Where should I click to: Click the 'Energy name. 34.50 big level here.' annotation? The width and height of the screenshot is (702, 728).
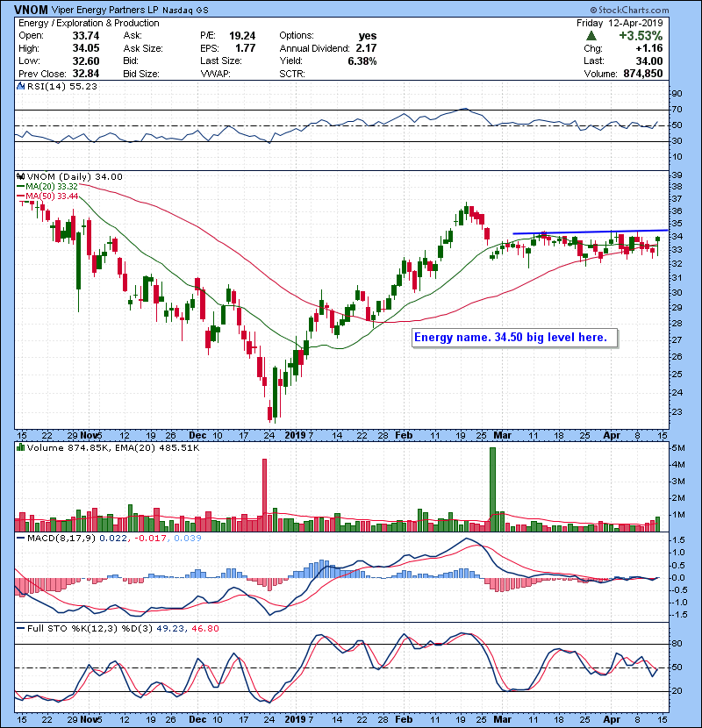click(515, 338)
